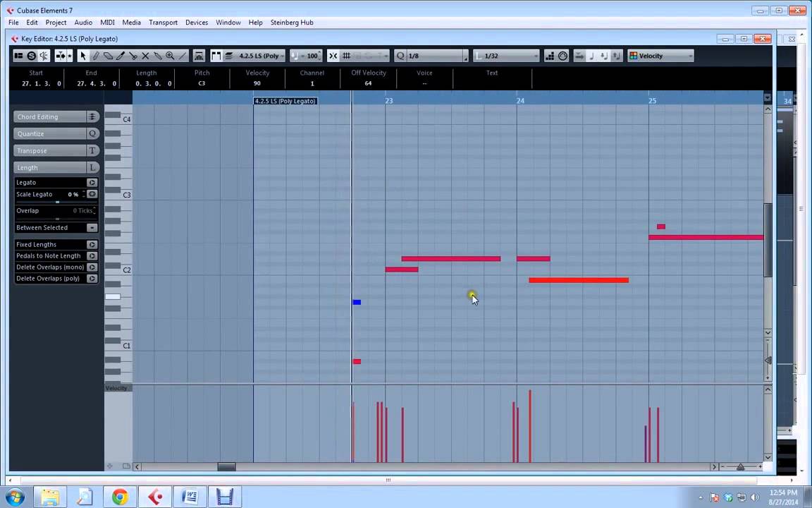Click the grid type icon in toolbar

click(x=347, y=56)
